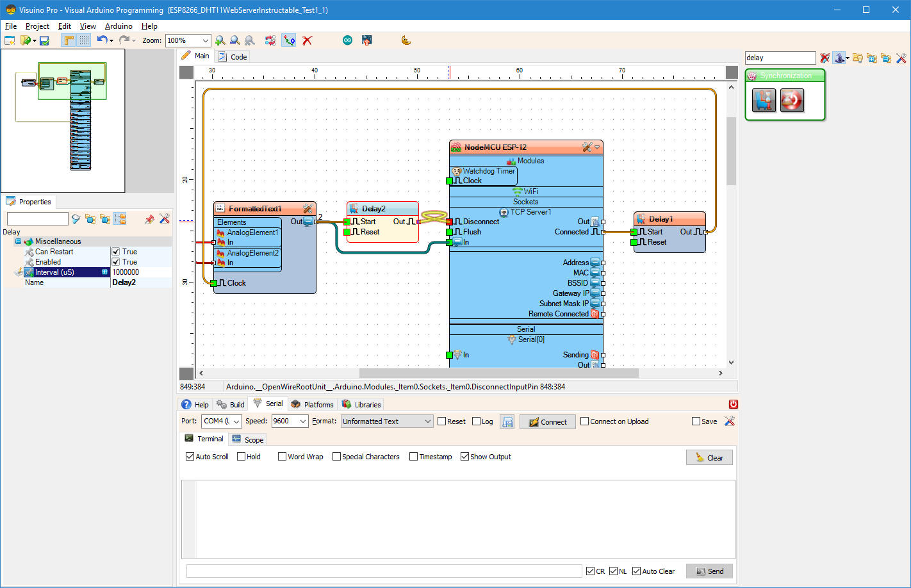Click collapse all categories palette icon
This screenshot has width=911, height=588.
886,58
